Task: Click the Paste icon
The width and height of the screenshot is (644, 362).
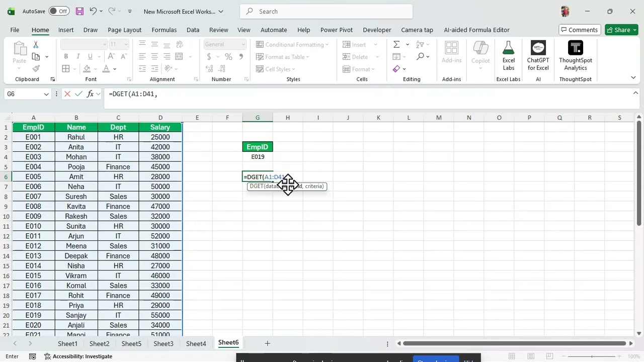Action: [x=19, y=48]
